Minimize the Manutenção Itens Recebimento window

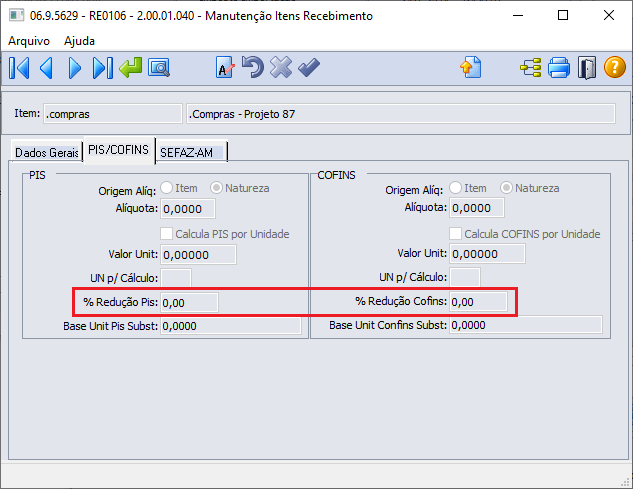[x=518, y=16]
